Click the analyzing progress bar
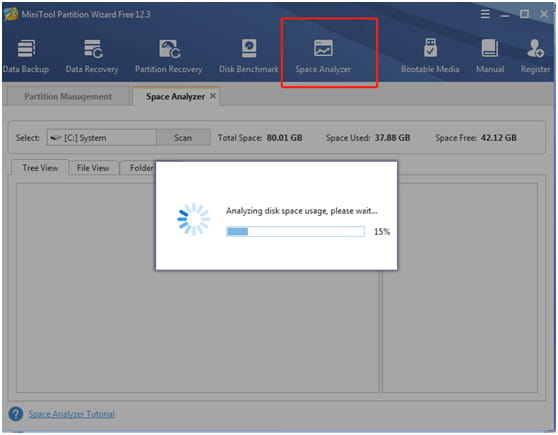 (x=295, y=231)
